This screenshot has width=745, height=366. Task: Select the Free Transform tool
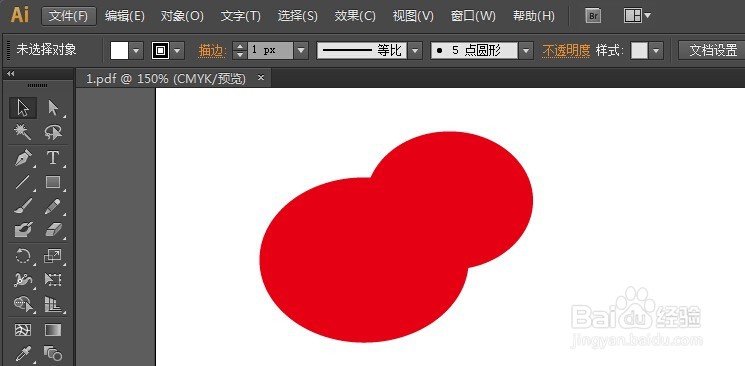[53, 279]
